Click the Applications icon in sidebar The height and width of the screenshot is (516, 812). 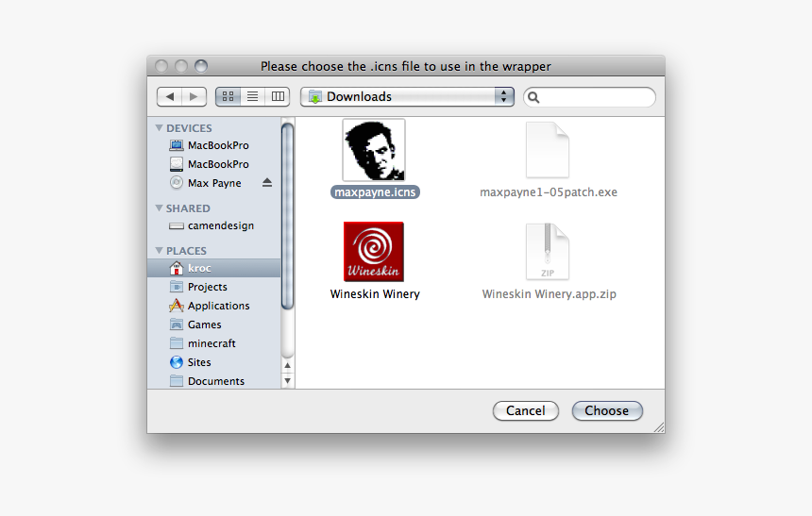[x=177, y=306]
